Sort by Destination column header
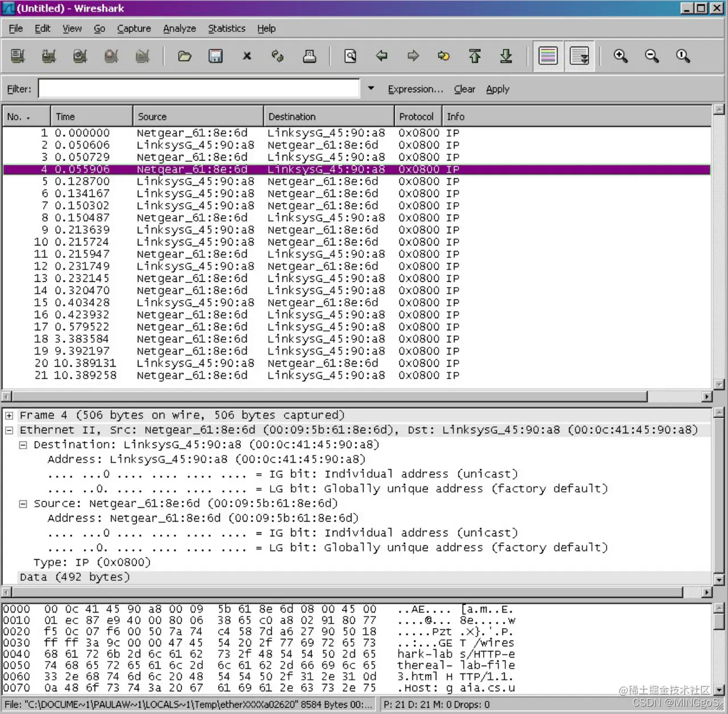 [329, 116]
